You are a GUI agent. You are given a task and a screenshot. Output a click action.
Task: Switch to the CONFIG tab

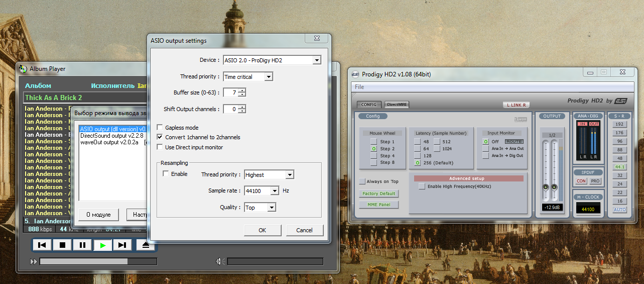369,105
